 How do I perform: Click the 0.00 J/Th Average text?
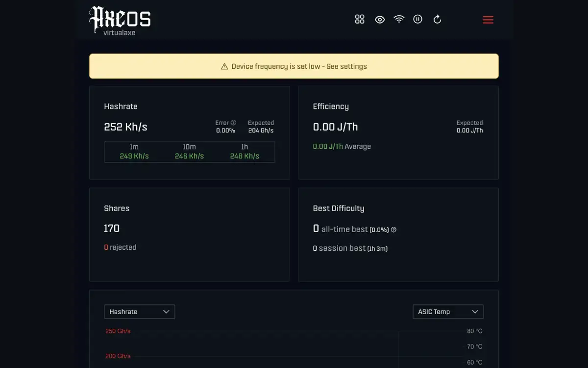pos(342,146)
